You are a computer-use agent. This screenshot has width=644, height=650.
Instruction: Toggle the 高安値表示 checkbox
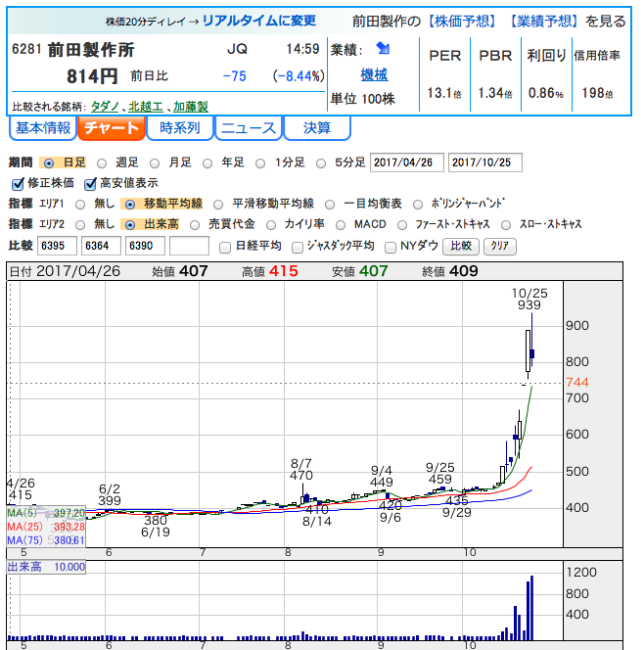tap(90, 184)
